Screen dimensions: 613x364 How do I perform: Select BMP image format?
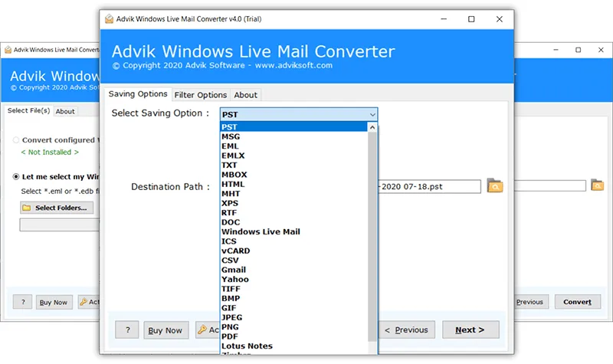(x=293, y=298)
